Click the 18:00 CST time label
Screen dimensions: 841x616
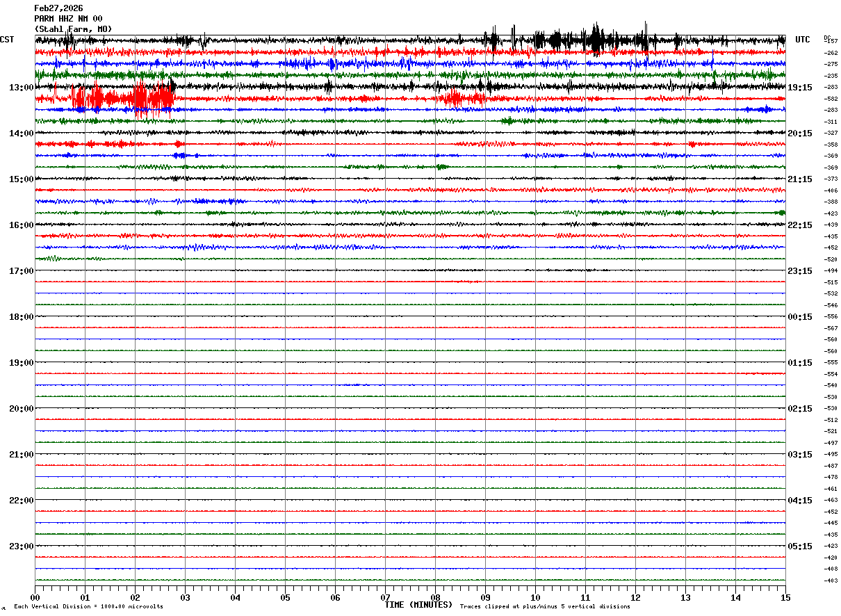coord(22,317)
